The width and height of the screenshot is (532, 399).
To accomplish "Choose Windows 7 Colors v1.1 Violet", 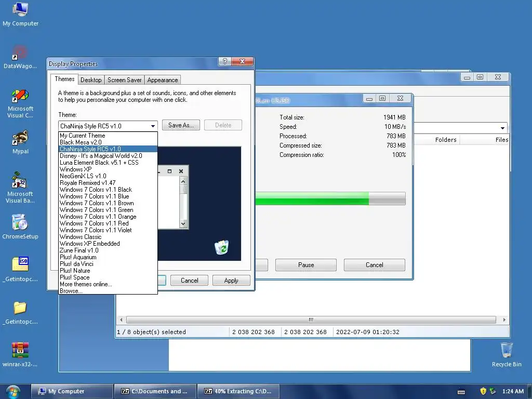I will (108, 230).
